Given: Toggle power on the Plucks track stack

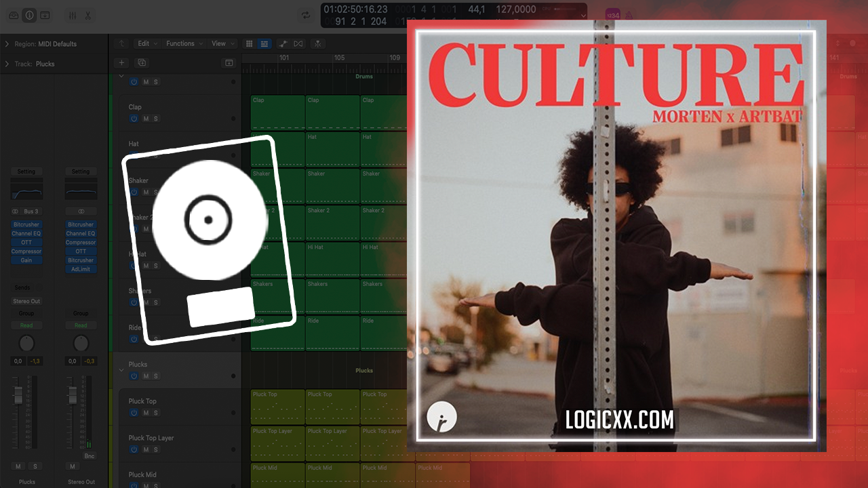Looking at the screenshot, I should tap(134, 376).
